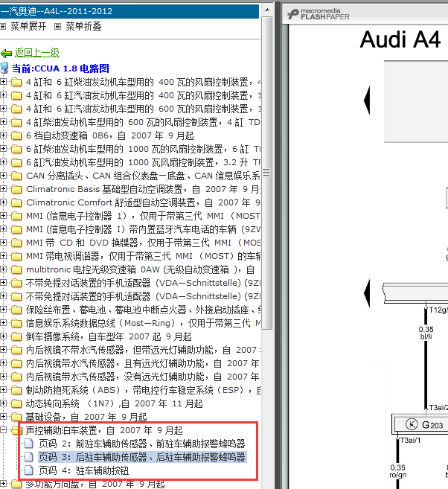Click the computer icon beside 当前:CCUA 1.8 电路图
The image size is (448, 489).
tap(4, 68)
